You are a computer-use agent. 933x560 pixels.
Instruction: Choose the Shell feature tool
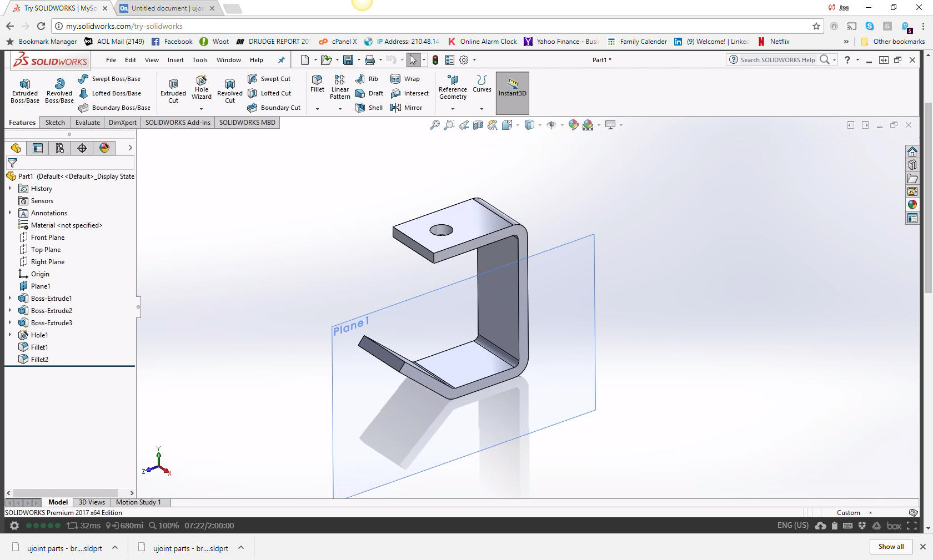coord(369,108)
